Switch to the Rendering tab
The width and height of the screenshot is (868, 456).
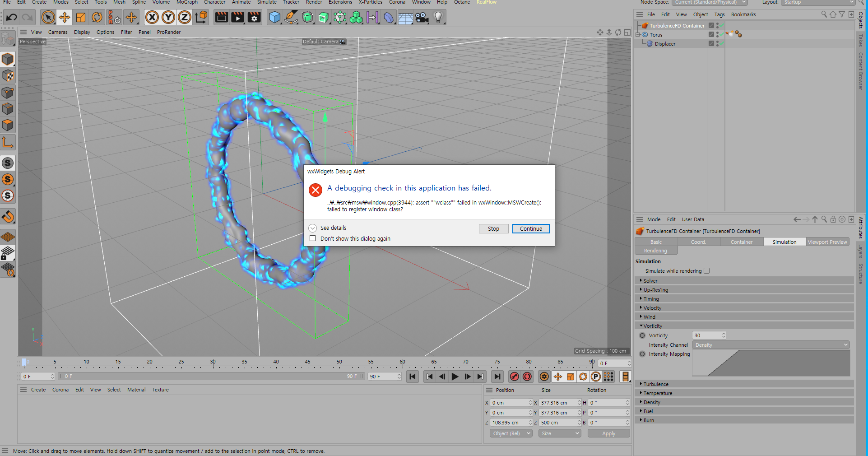655,251
